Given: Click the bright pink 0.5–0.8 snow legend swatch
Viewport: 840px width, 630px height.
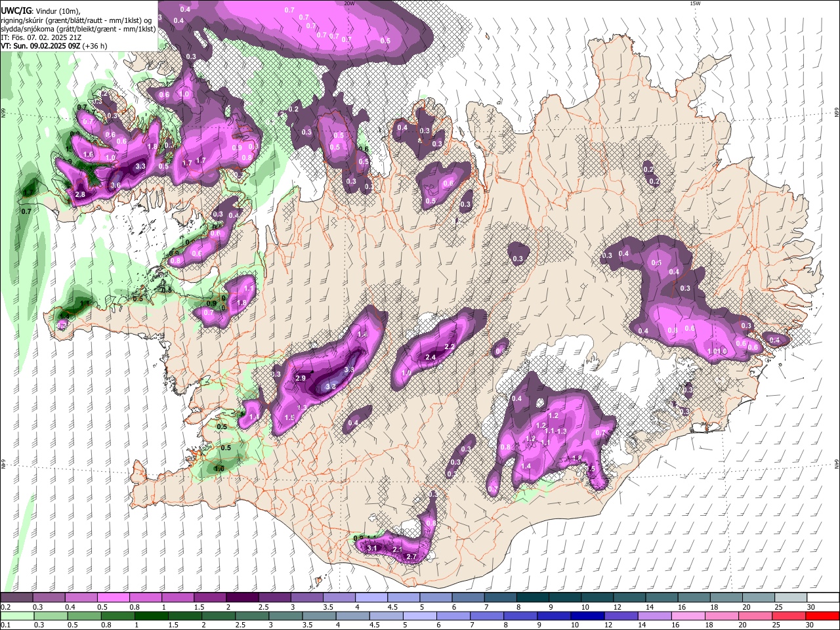Looking at the screenshot, I should (x=113, y=597).
